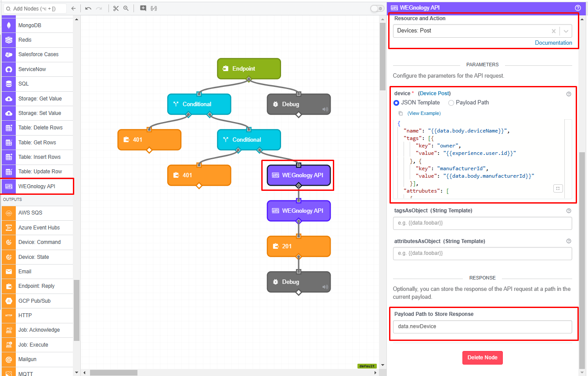This screenshot has height=376, width=588.
Task: Select Email output node
Action: [37, 272]
